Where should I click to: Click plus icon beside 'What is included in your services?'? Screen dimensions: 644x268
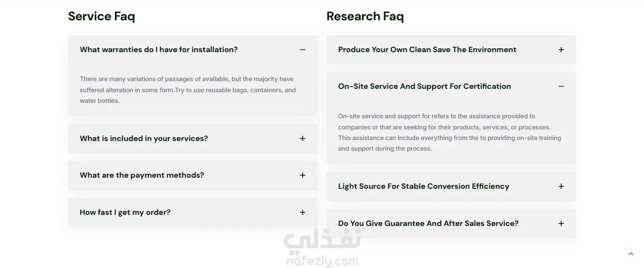coord(302,139)
